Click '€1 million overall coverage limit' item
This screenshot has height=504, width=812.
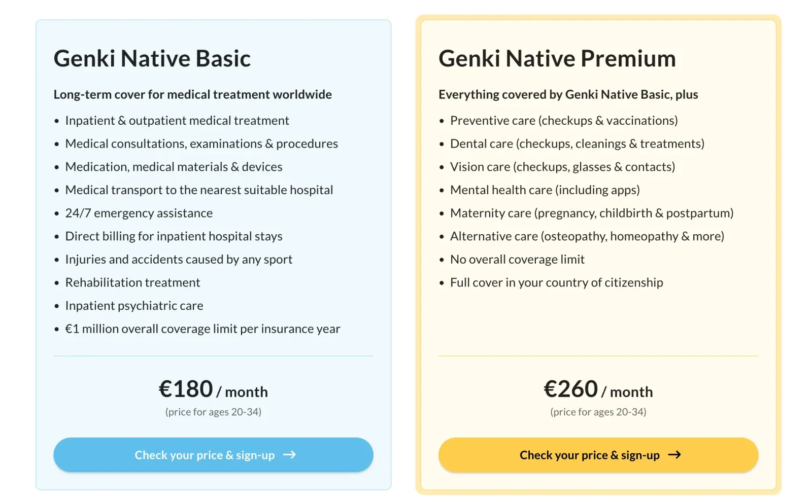click(x=202, y=329)
